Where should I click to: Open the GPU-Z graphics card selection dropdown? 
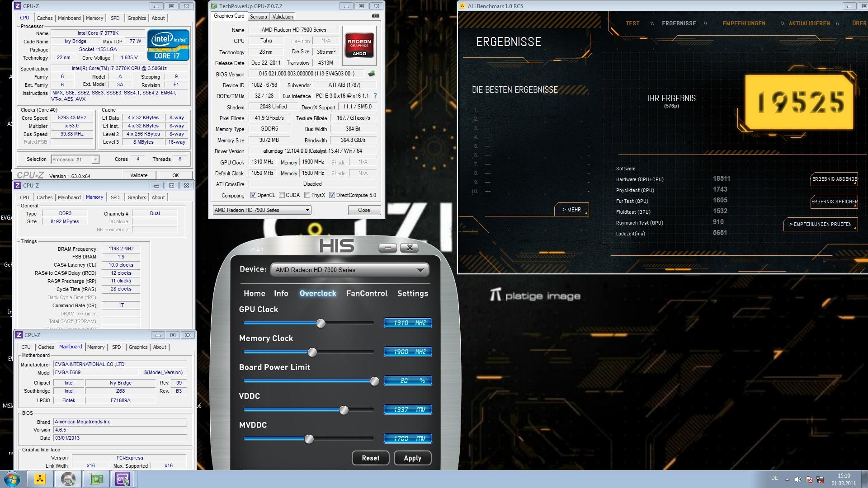tap(262, 210)
